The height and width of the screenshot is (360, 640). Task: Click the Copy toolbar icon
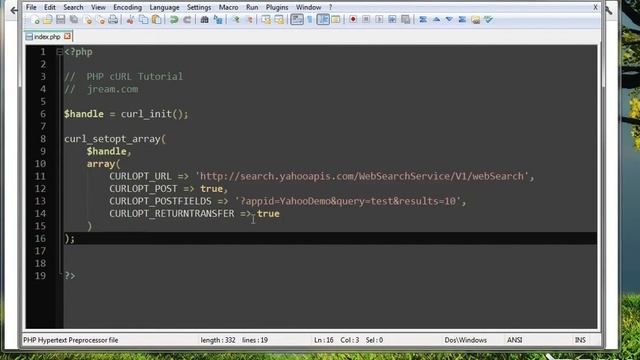click(x=144, y=20)
